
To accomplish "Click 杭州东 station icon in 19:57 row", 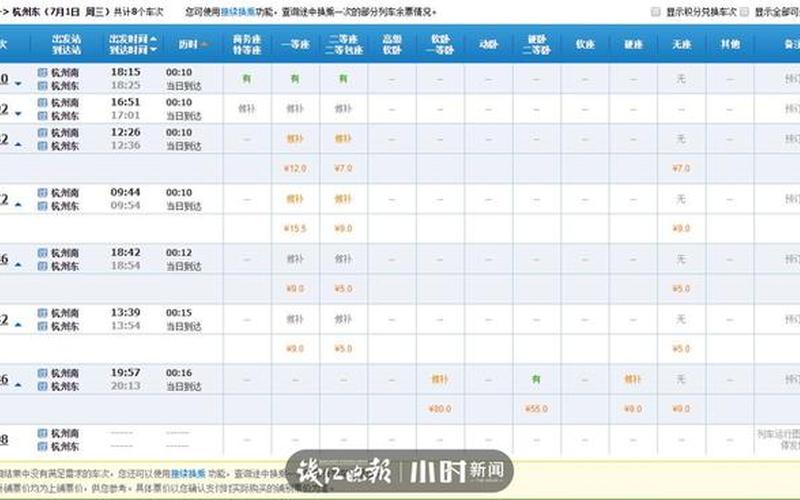I will [42, 386].
